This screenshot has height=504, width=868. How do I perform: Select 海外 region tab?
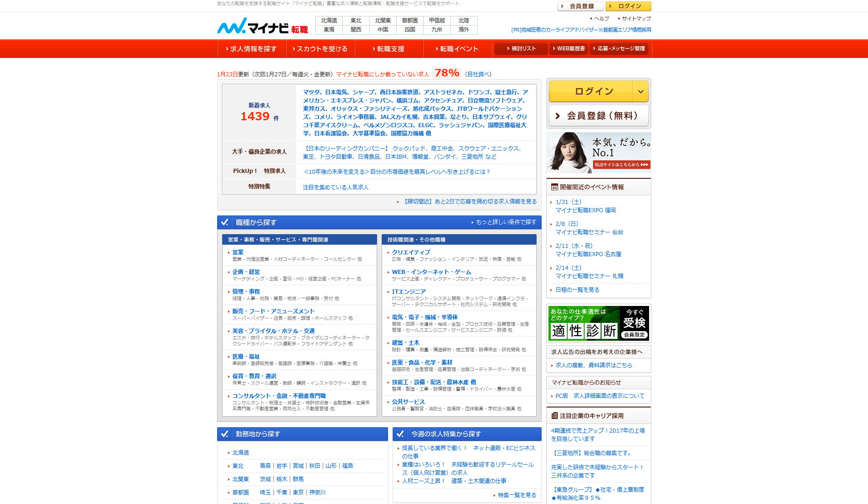[x=464, y=30]
